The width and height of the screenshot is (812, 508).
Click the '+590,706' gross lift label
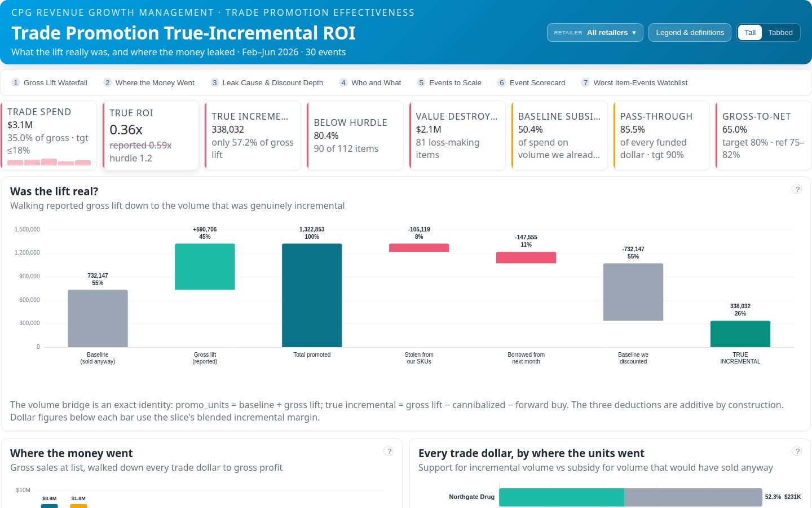coord(205,229)
